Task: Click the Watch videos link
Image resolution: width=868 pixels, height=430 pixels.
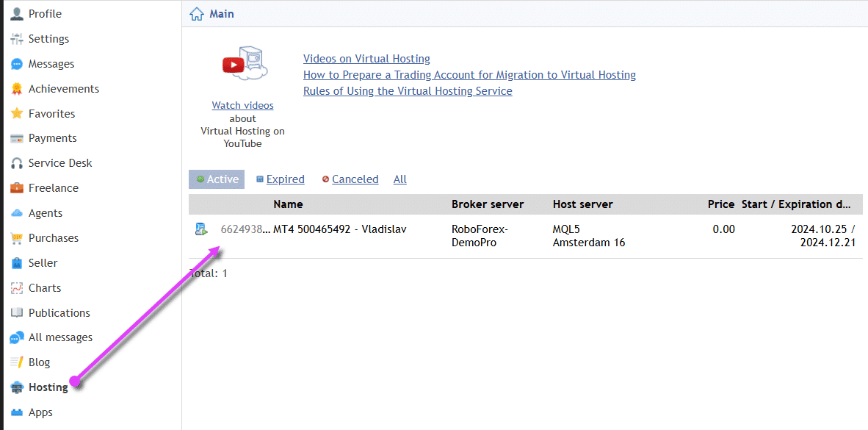Action: (242, 106)
